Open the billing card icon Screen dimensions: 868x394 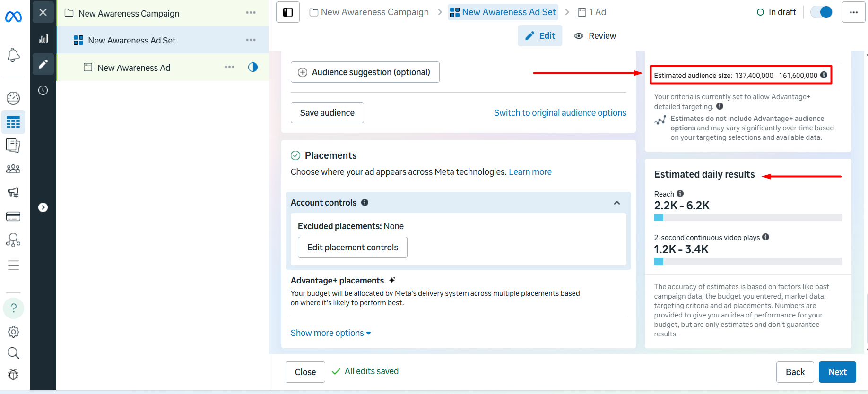click(13, 216)
